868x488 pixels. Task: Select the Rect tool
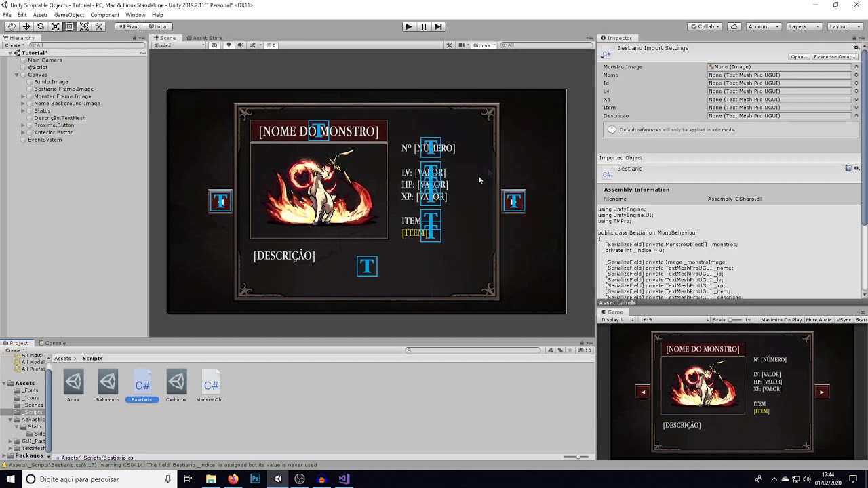[69, 26]
